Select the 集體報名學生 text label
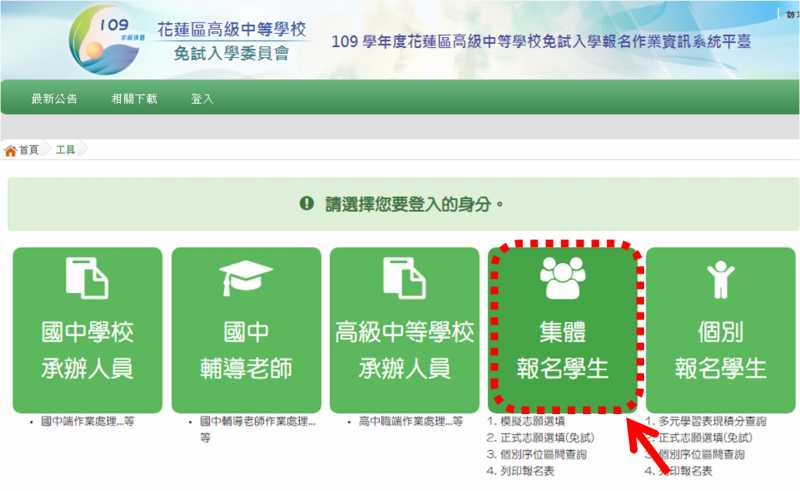This screenshot has width=800, height=491. [x=563, y=350]
